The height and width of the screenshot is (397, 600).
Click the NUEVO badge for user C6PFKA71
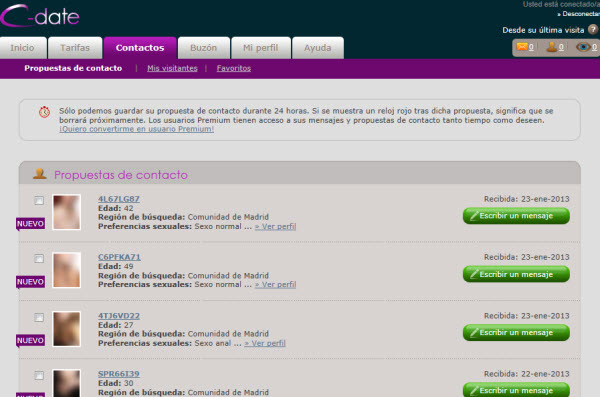pos(30,282)
